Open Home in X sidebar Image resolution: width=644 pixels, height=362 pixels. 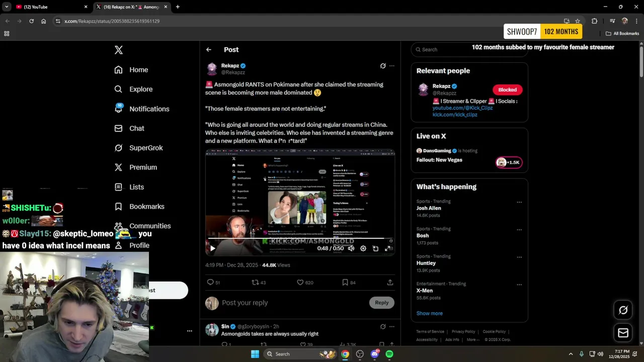coord(131,70)
